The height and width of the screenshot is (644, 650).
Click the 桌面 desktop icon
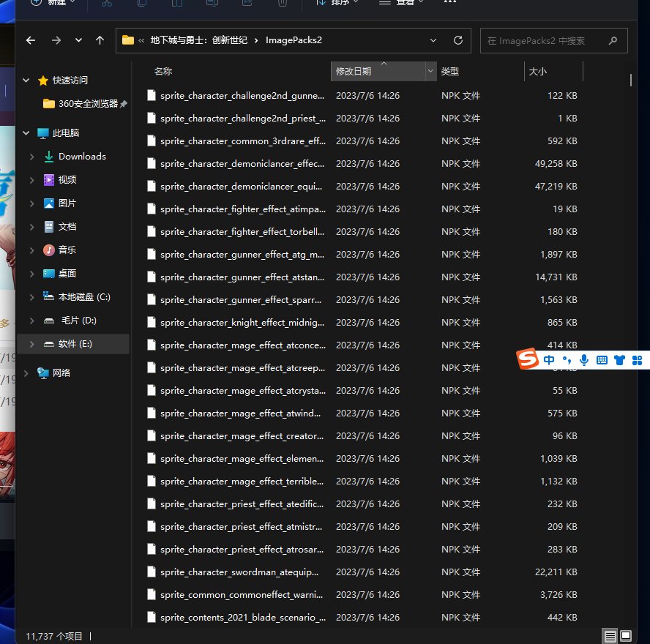(49, 274)
